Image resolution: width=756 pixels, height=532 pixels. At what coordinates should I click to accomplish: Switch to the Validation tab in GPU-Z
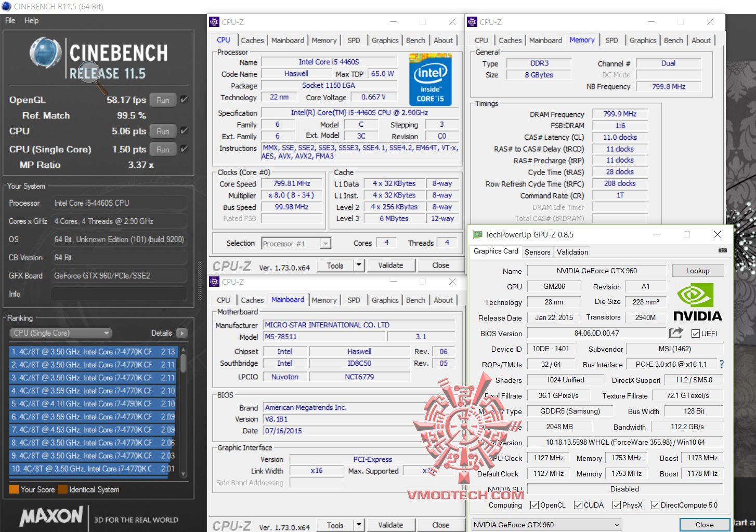572,252
